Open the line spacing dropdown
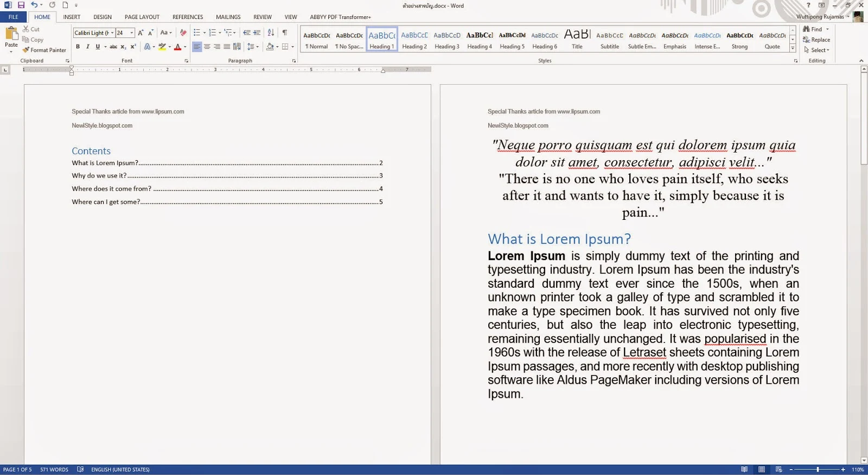868x475 pixels. pyautogui.click(x=253, y=47)
